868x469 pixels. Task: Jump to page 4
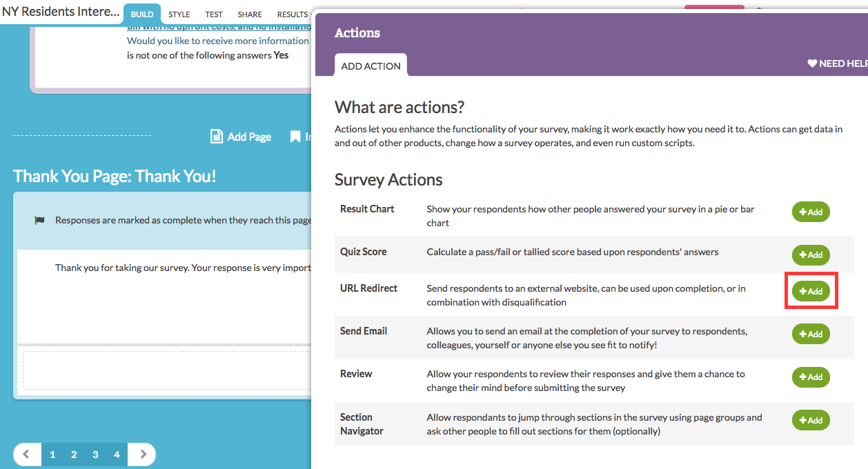[117, 455]
